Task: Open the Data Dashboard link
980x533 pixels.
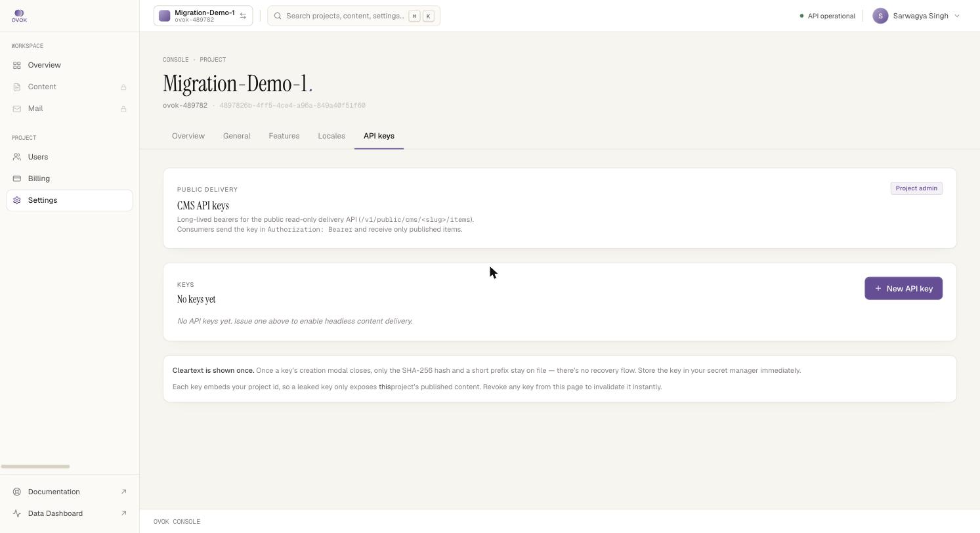Action: coord(70,513)
